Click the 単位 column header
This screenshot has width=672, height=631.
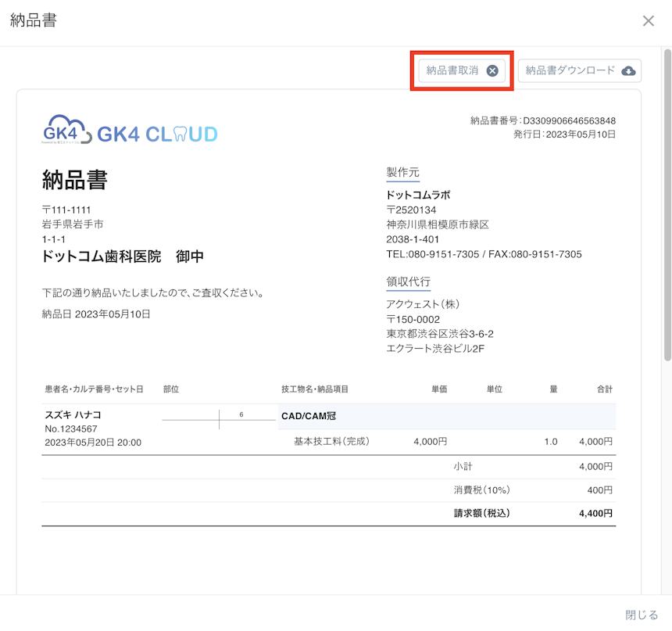pos(494,389)
